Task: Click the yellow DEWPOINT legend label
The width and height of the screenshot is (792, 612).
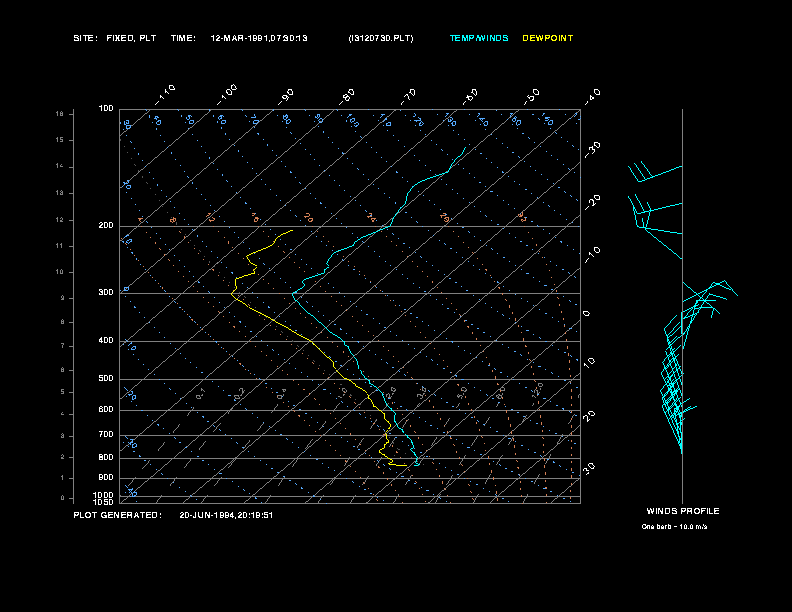Action: (548, 38)
